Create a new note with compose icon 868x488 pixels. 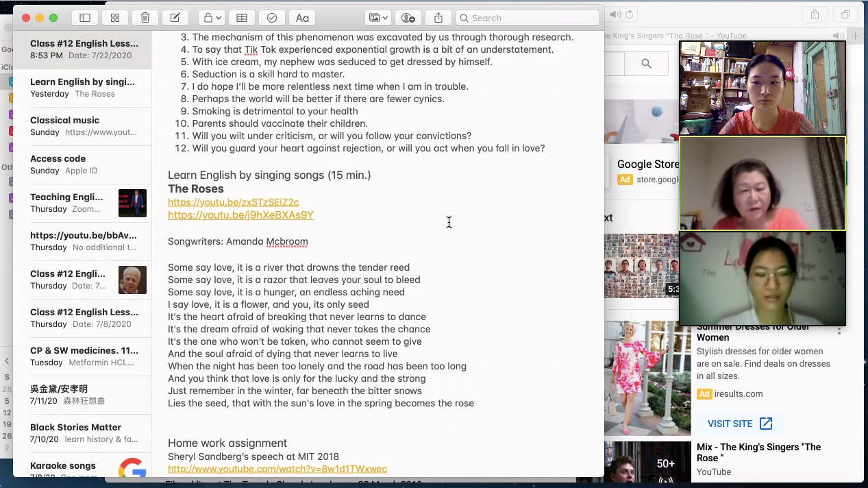(x=175, y=18)
